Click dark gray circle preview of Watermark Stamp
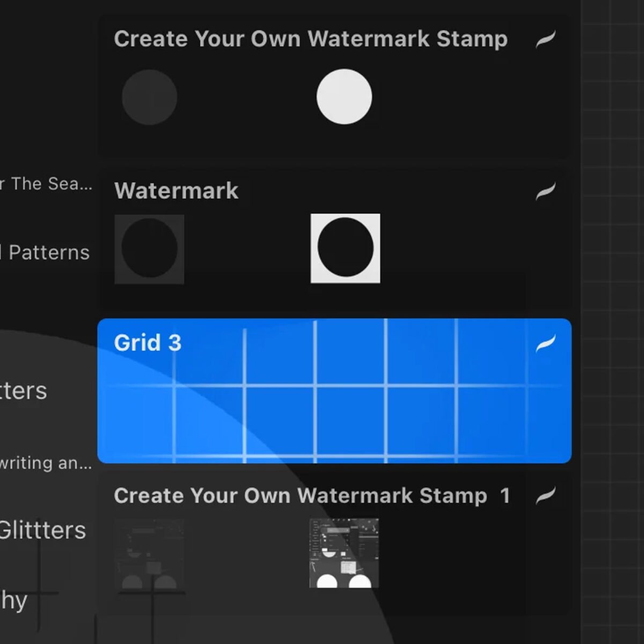644x644 pixels. pos(149,97)
